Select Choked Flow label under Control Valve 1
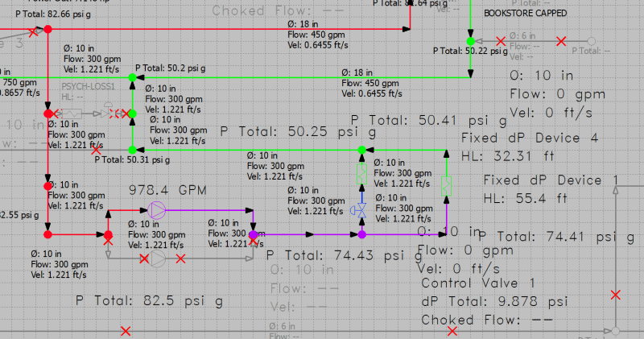Screen dimensions: 644x339 (487, 320)
